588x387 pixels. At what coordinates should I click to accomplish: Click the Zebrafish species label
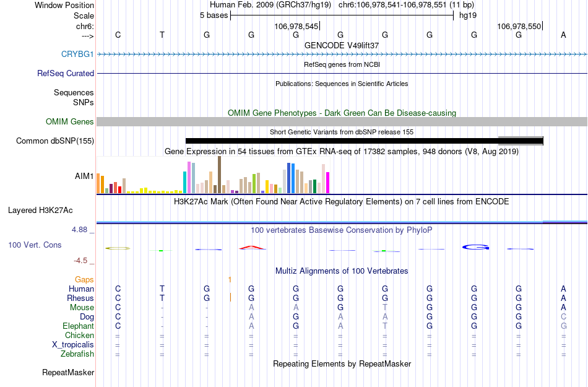[x=77, y=354]
